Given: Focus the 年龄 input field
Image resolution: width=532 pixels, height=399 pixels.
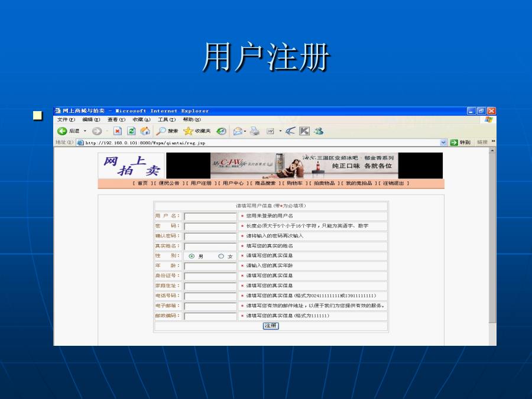Looking at the screenshot, I should [x=210, y=267].
